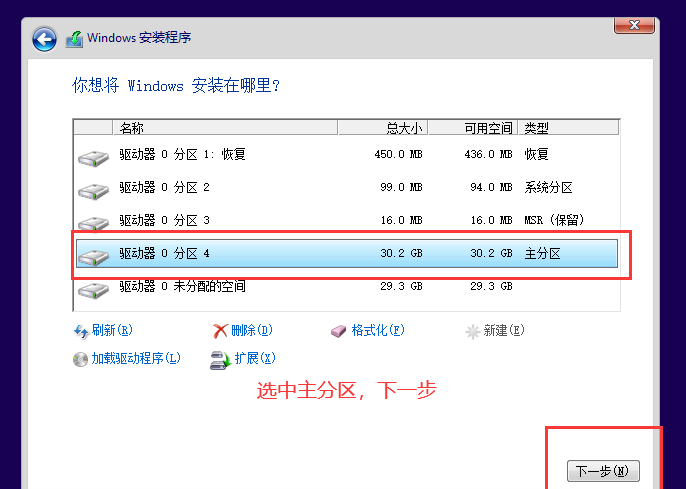Click 新建(E) link
686x489 pixels.
coord(504,330)
